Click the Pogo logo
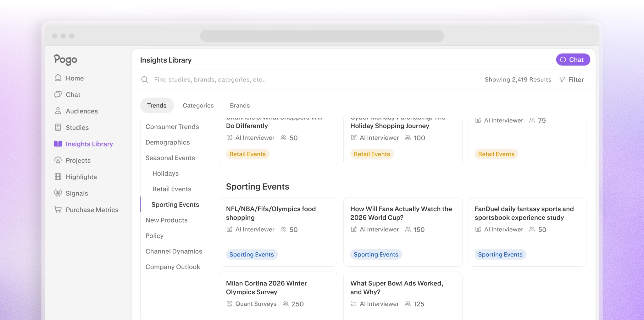The height and width of the screenshot is (320, 644). 65,60
